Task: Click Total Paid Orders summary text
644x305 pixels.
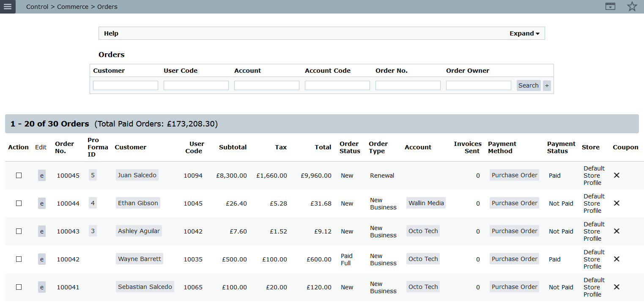Action: [x=156, y=124]
